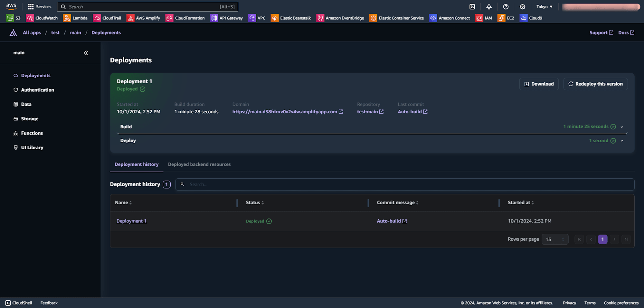Image resolution: width=644 pixels, height=308 pixels.
Task: Select Deployments in the sidebar
Action: coord(32,75)
